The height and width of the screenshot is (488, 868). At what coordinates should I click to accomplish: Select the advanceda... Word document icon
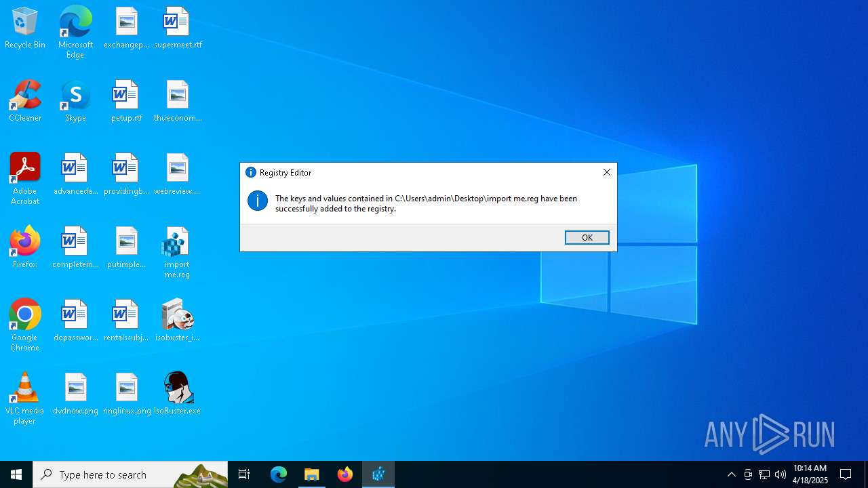75,175
